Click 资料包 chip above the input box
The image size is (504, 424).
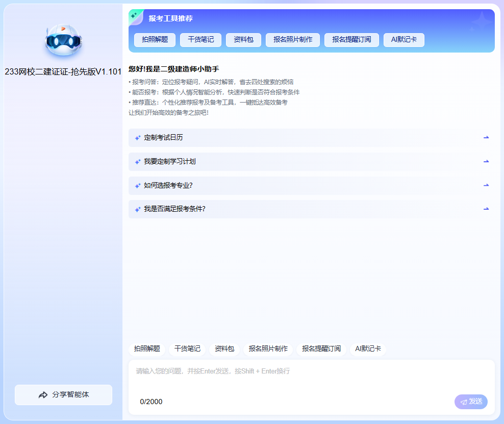click(x=224, y=349)
